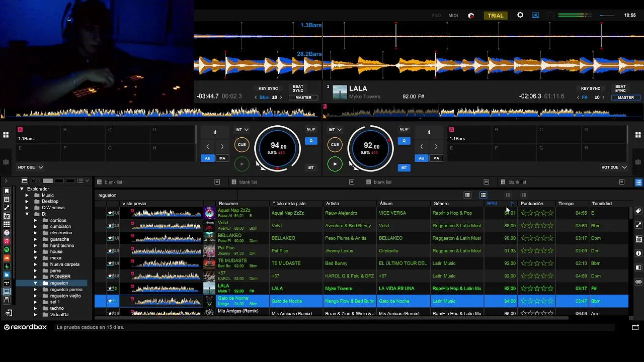Adjust the blue level slider in top bar
Viewport: 644px width, 362px height.
pyautogui.click(x=608, y=16)
